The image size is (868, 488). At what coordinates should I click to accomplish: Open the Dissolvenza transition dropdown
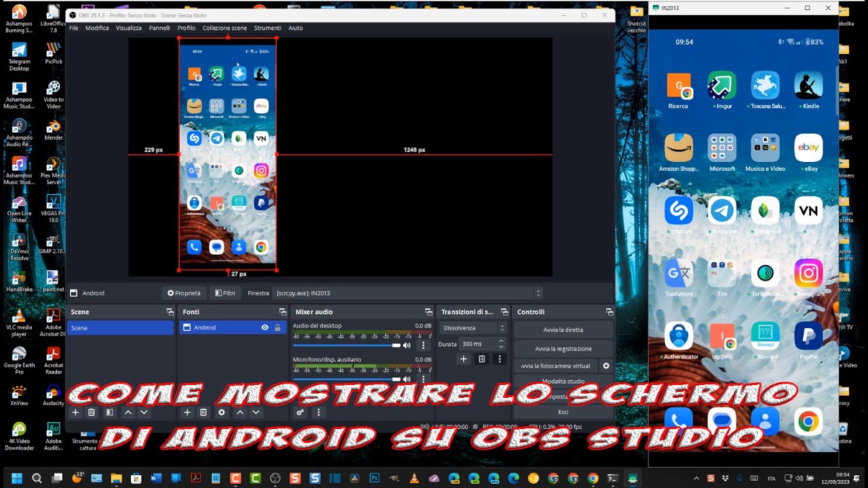pos(473,328)
